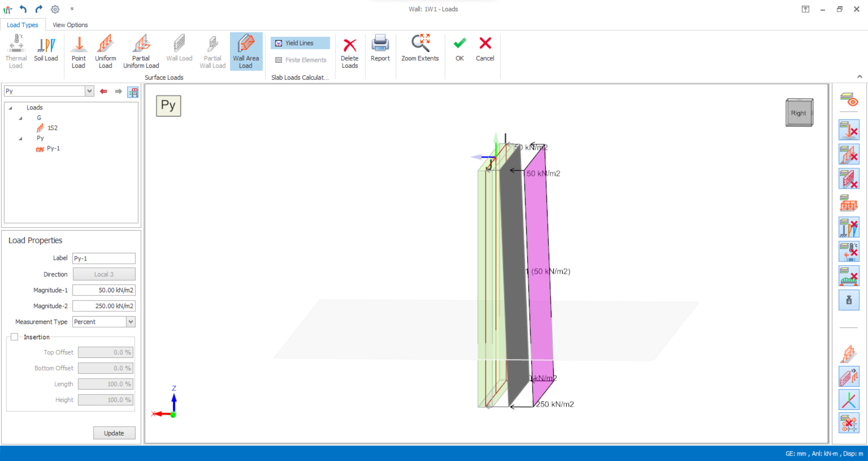Image resolution: width=868 pixels, height=461 pixels.
Task: Activate the Partial Uniform Load tool
Action: (141, 52)
